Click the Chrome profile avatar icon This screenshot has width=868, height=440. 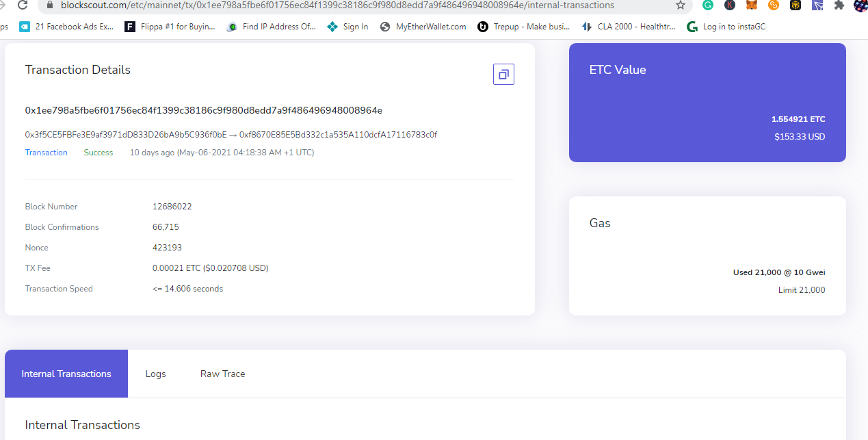coord(860,6)
